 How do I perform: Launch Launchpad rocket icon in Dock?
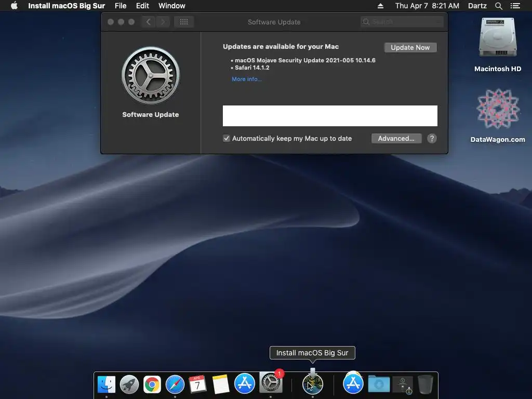pos(129,384)
